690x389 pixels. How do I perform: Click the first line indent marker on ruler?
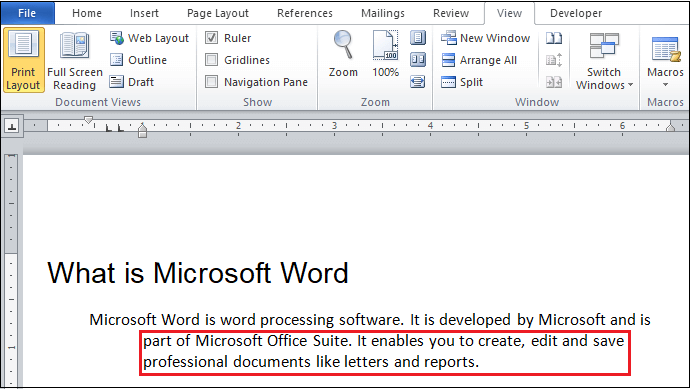tap(88, 120)
